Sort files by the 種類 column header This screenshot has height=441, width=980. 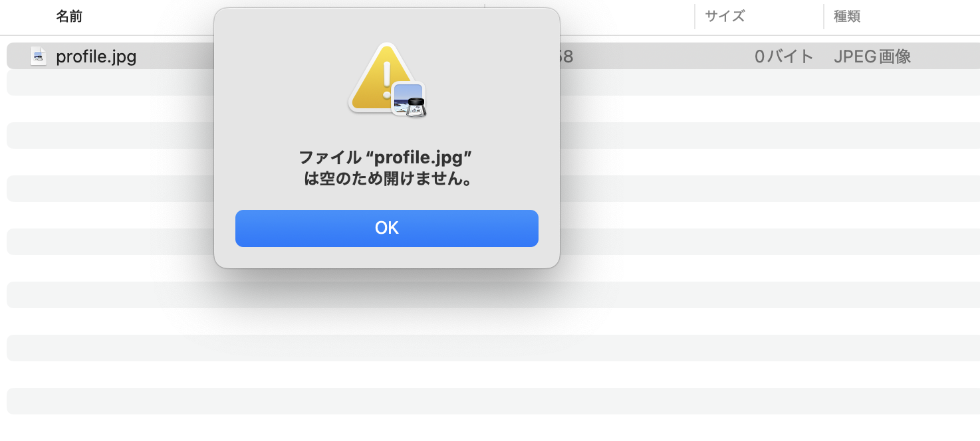[846, 16]
